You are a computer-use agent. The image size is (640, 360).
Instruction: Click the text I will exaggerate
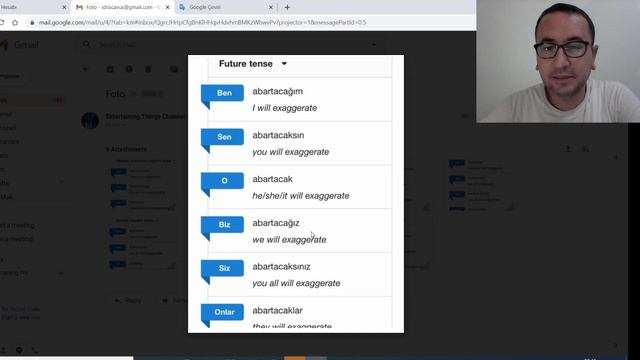tap(284, 108)
